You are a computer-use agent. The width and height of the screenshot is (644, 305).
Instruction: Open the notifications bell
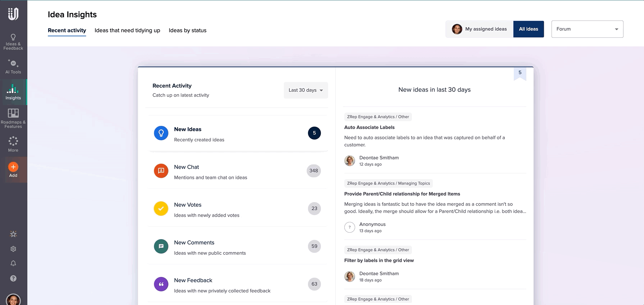(x=13, y=263)
